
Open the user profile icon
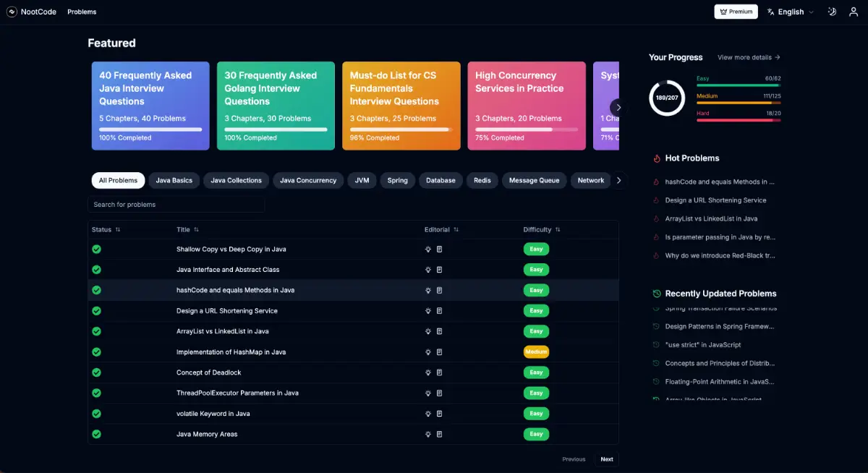pos(854,12)
